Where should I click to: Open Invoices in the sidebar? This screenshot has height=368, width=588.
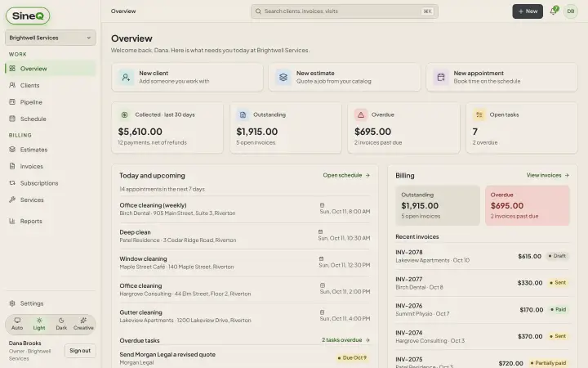51,166
